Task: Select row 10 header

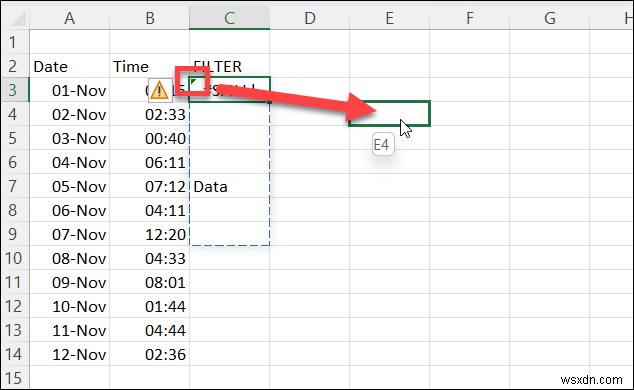Action: coord(15,258)
